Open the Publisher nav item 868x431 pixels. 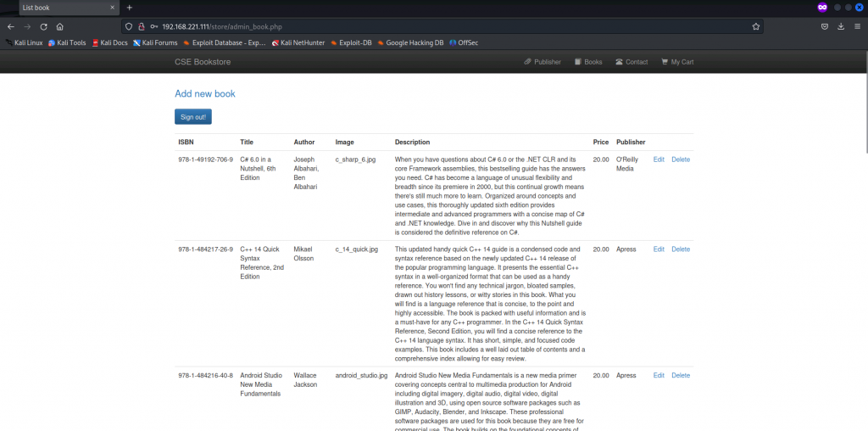coord(542,62)
